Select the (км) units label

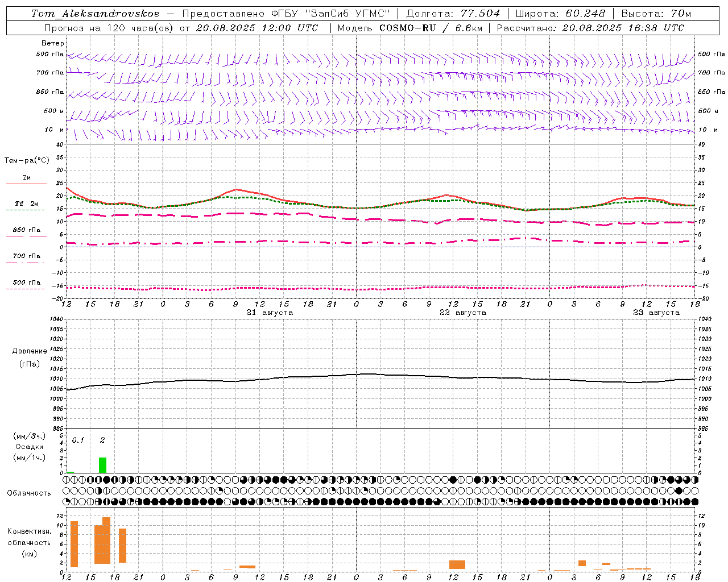click(x=29, y=553)
